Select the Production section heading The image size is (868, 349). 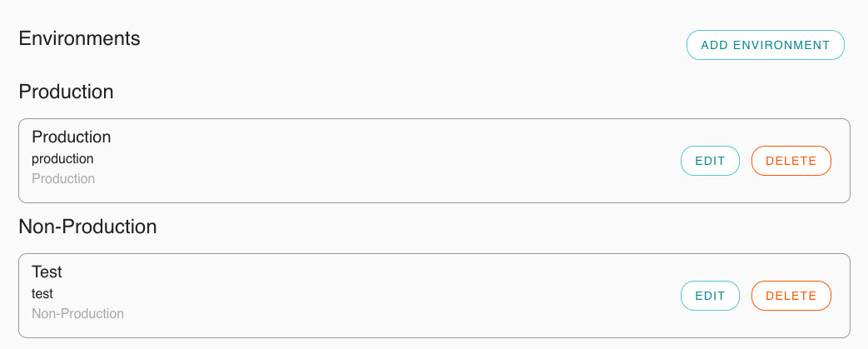pyautogui.click(x=66, y=92)
